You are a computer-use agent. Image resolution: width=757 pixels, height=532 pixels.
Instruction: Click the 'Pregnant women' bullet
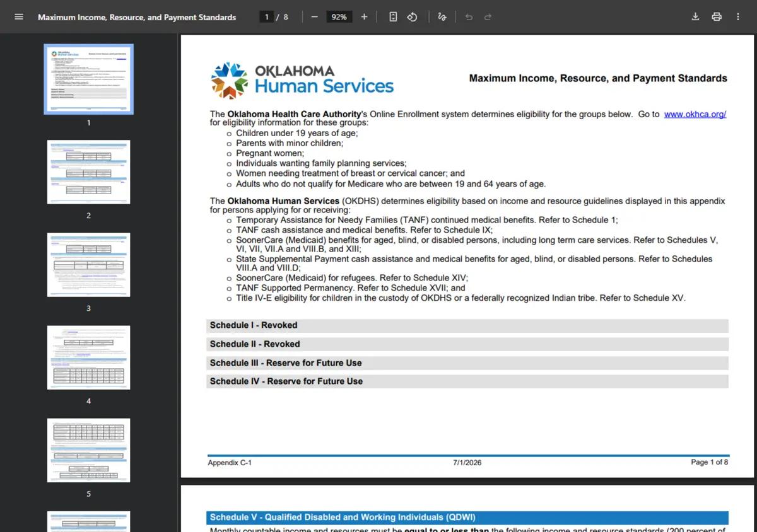coord(270,153)
